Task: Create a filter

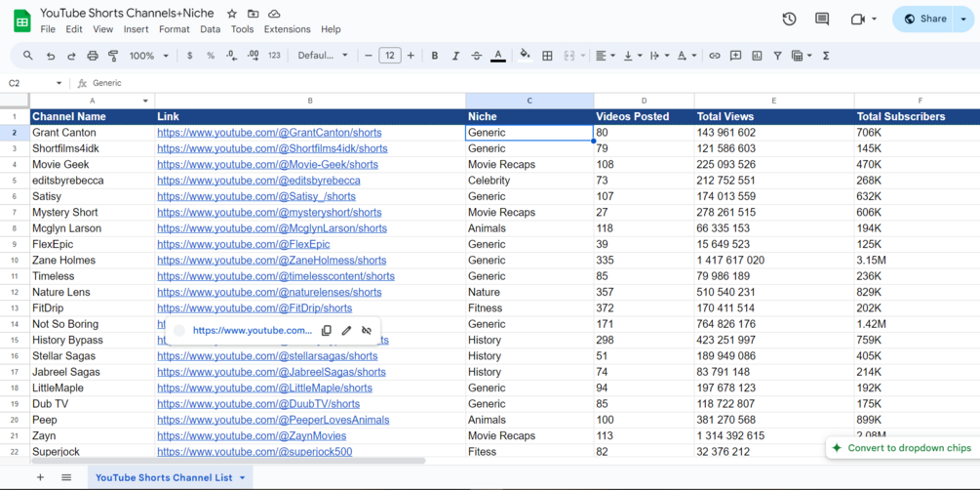Action: coord(777,56)
